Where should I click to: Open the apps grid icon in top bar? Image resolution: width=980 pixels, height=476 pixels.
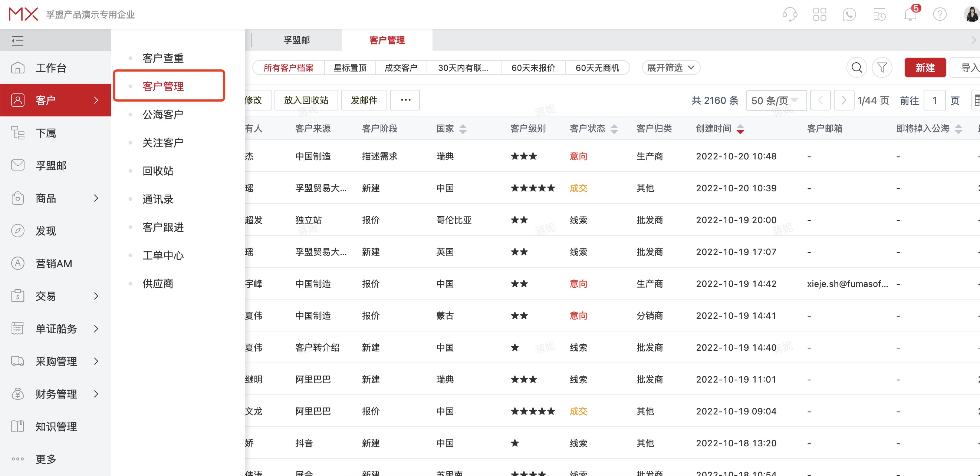820,14
